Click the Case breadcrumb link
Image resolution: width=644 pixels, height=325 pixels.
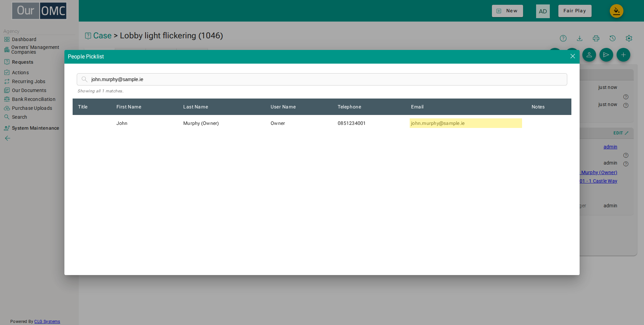pyautogui.click(x=102, y=36)
